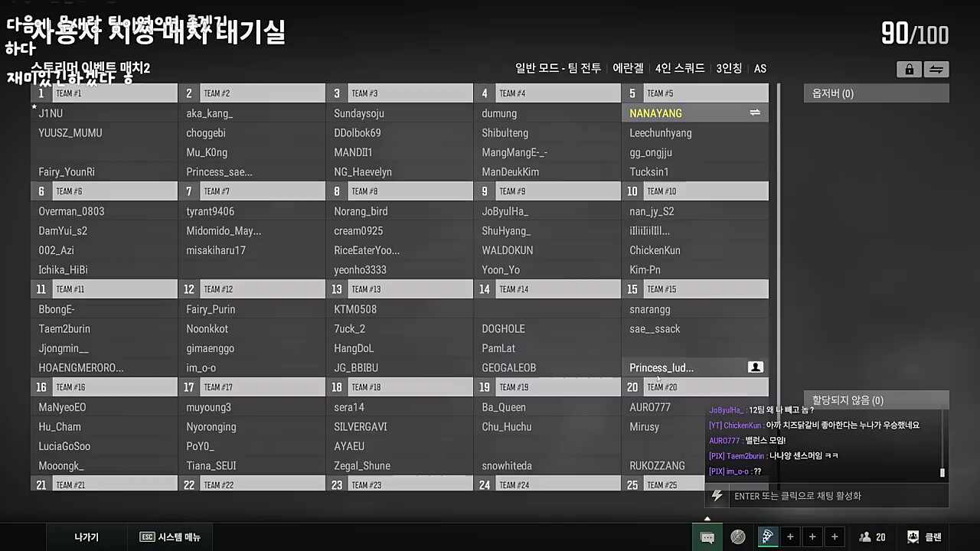
Task: Click the lightning quick-chat icon
Action: pos(717,496)
